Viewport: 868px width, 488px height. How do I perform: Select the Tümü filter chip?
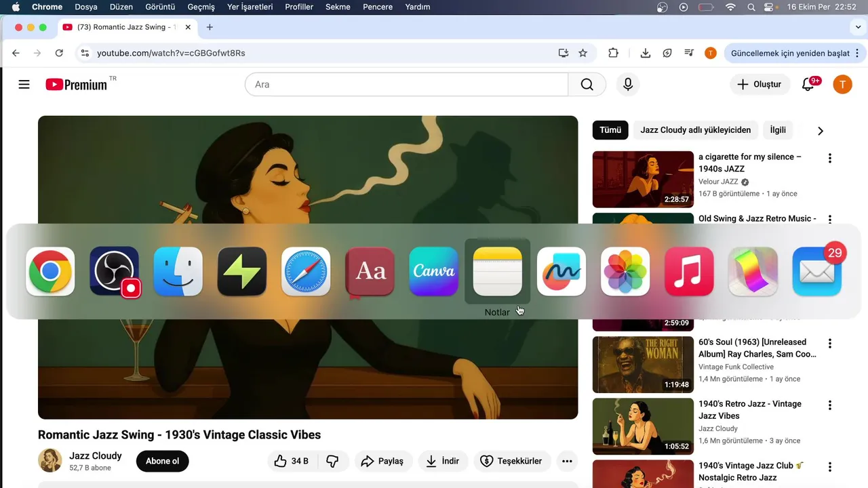point(610,130)
